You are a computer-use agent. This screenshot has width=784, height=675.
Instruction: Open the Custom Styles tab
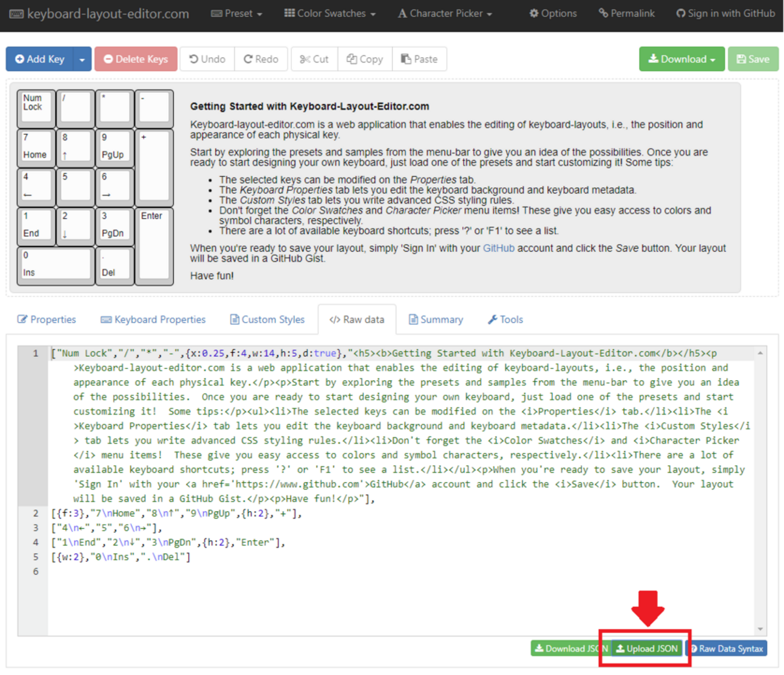[267, 319]
